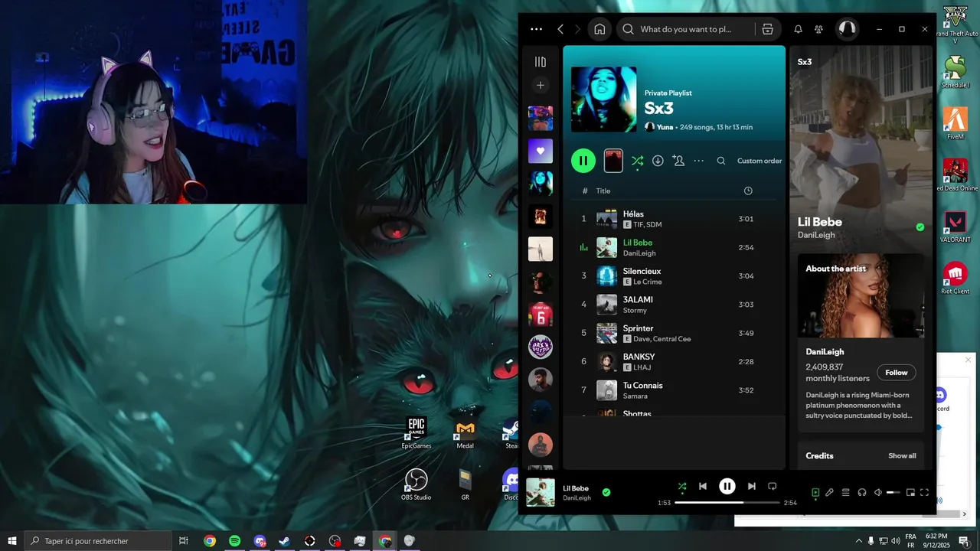Image resolution: width=980 pixels, height=551 pixels.
Task: Seek in the song progress bar
Action: click(727, 503)
